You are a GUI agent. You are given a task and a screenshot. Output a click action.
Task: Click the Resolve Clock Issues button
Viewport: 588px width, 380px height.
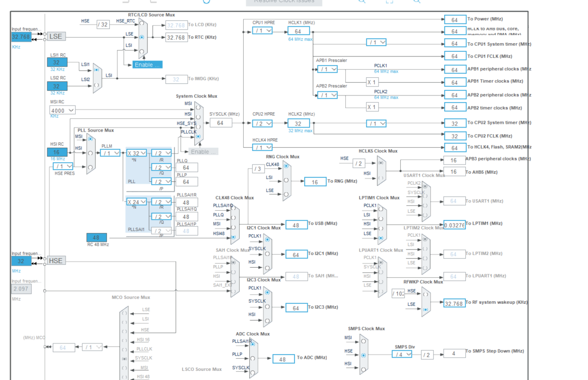283,2
